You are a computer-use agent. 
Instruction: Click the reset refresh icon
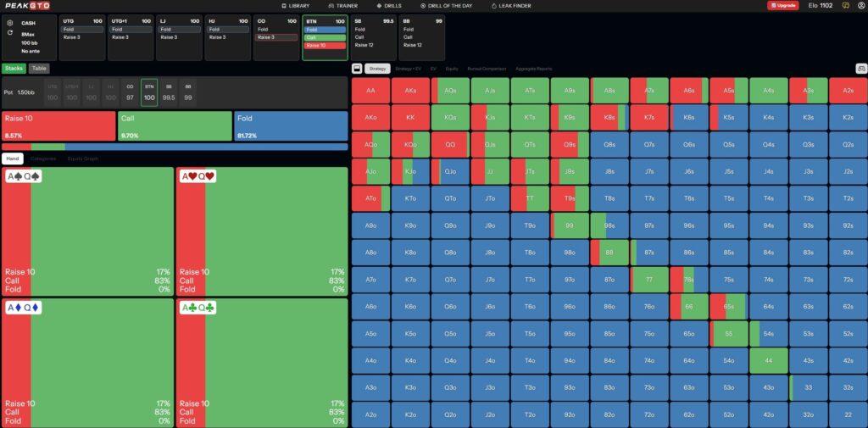pos(10,33)
